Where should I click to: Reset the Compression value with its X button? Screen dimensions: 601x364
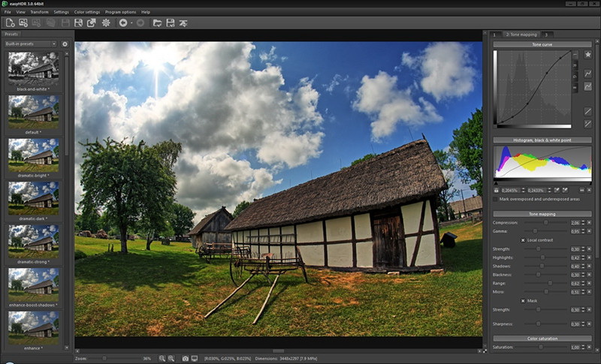589,222
